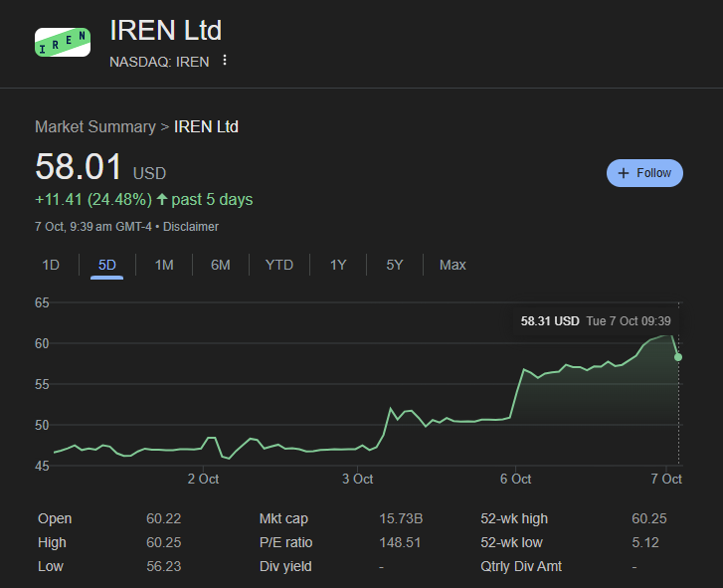This screenshot has height=588, width=723.
Task: Open the Disclaimer link
Action: pyautogui.click(x=191, y=226)
